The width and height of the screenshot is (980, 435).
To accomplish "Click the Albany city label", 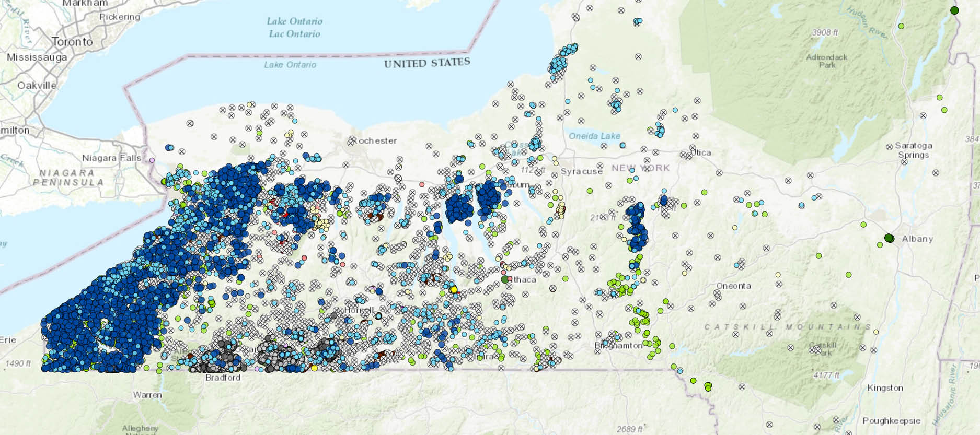I will [x=917, y=239].
